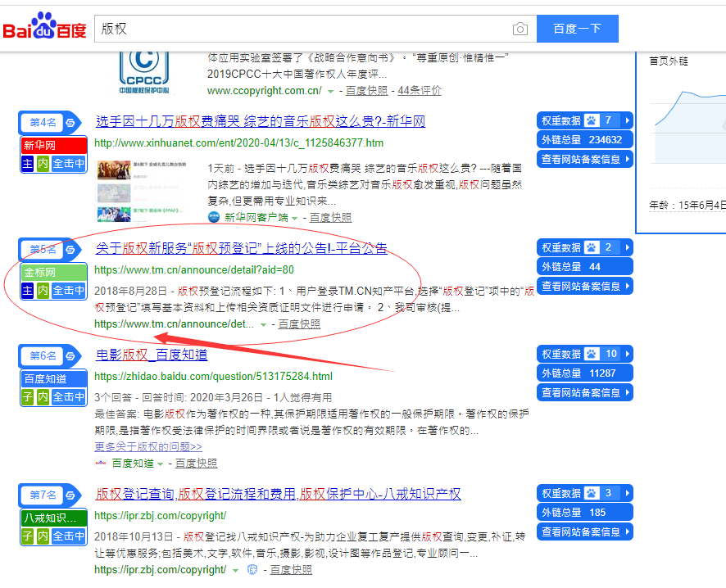Click the 内 badge under 百度知道
The image size is (726, 588).
tap(43, 397)
